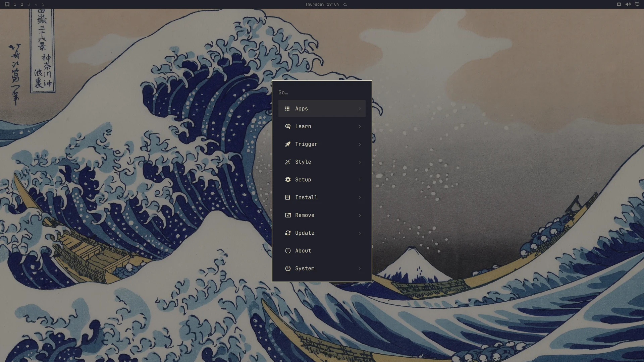The image size is (644, 362).
Task: Open the volume speaker icon in top bar
Action: pyautogui.click(x=628, y=4)
